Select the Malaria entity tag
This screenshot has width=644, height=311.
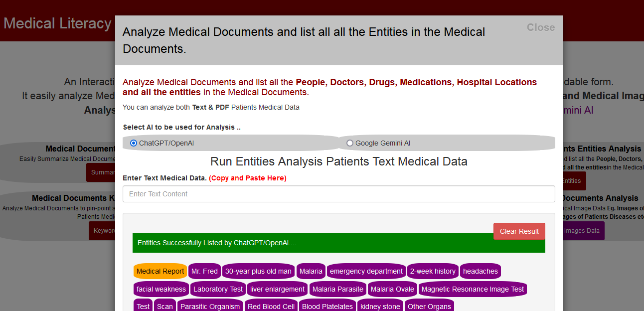[x=311, y=271]
